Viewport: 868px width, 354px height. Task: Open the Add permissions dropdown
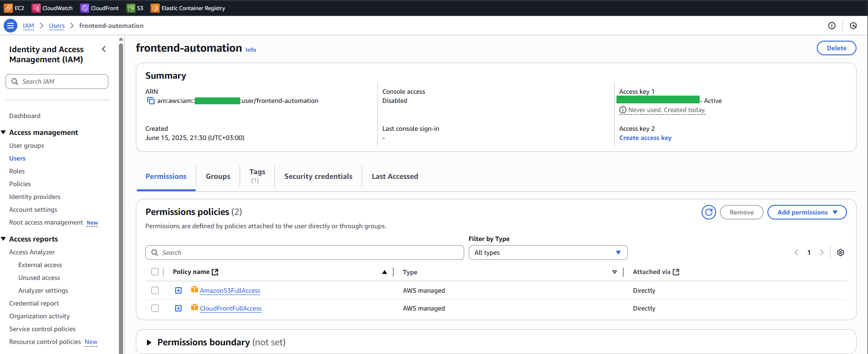coord(807,212)
